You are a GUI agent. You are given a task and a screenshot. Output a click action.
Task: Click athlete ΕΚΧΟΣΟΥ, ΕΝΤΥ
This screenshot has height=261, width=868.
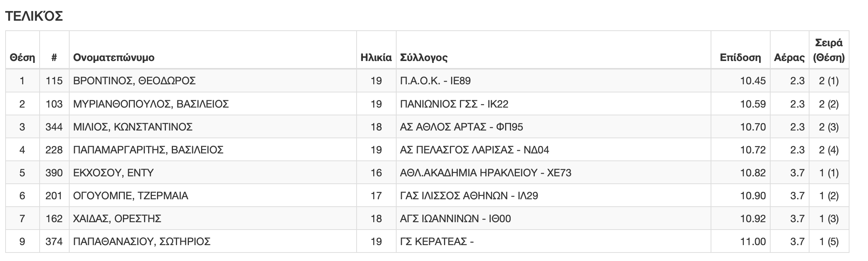point(113,173)
